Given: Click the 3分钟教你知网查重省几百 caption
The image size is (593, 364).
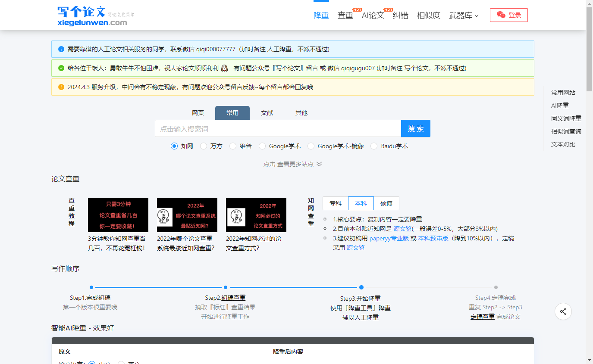Looking at the screenshot, I should coord(117,243).
